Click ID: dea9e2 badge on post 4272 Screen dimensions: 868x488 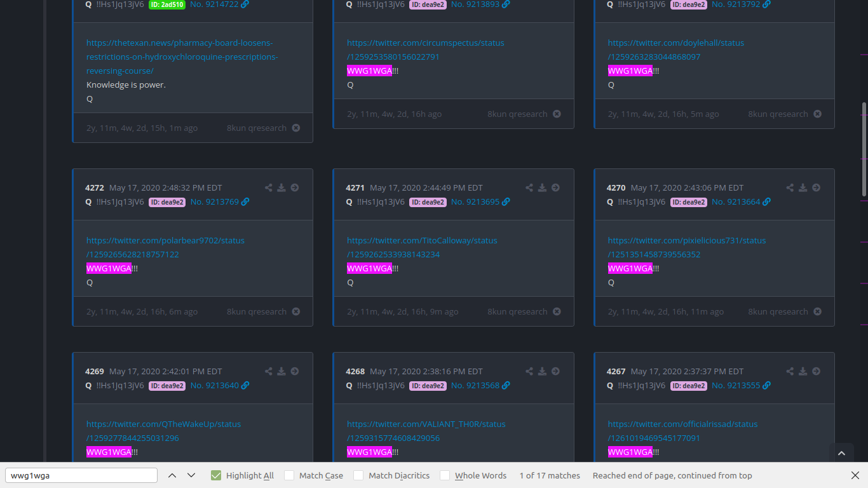[x=167, y=202]
